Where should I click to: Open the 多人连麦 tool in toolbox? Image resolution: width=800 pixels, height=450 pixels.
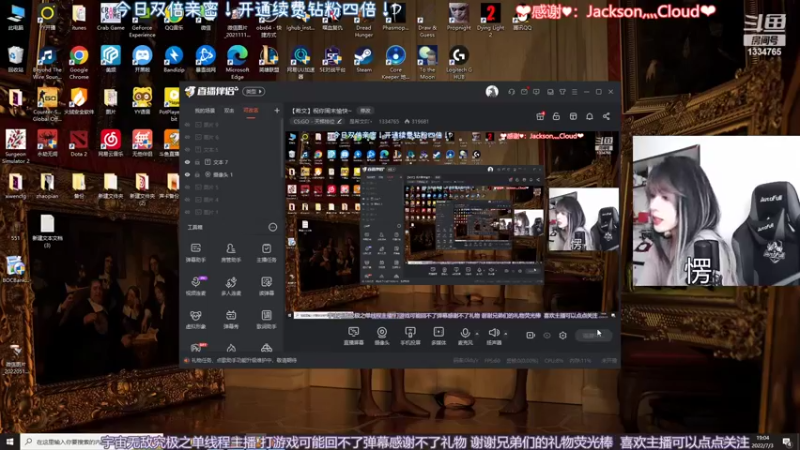(231, 286)
